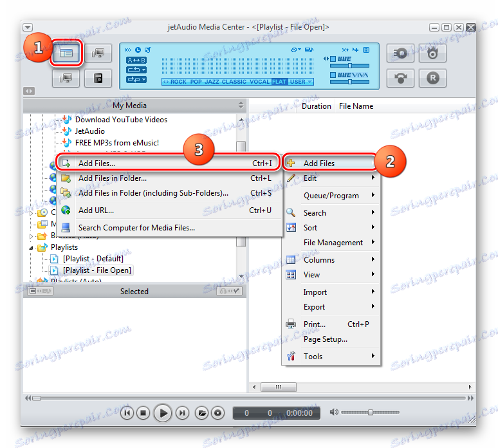Expand the File Management submenu
This screenshot has width=498, height=448.
(x=331, y=243)
